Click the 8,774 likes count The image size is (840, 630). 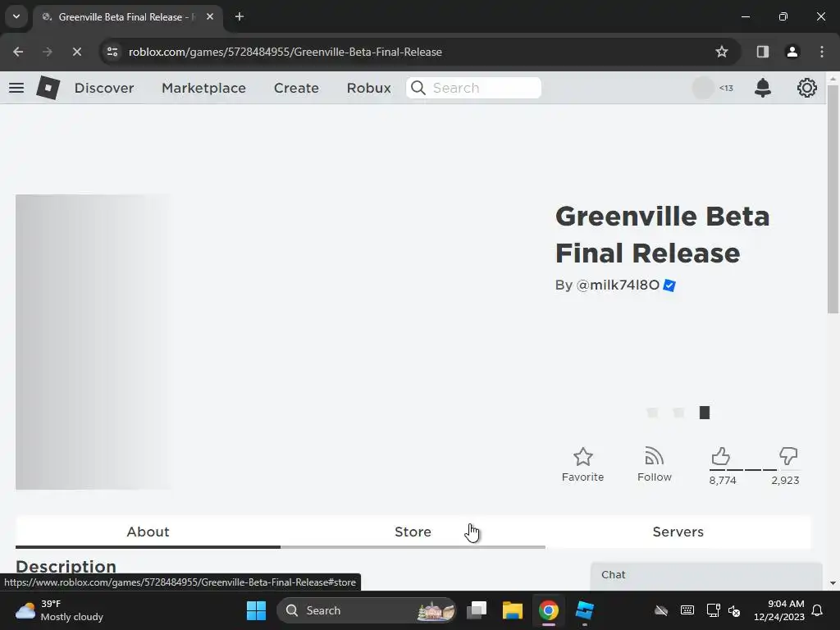pos(723,481)
